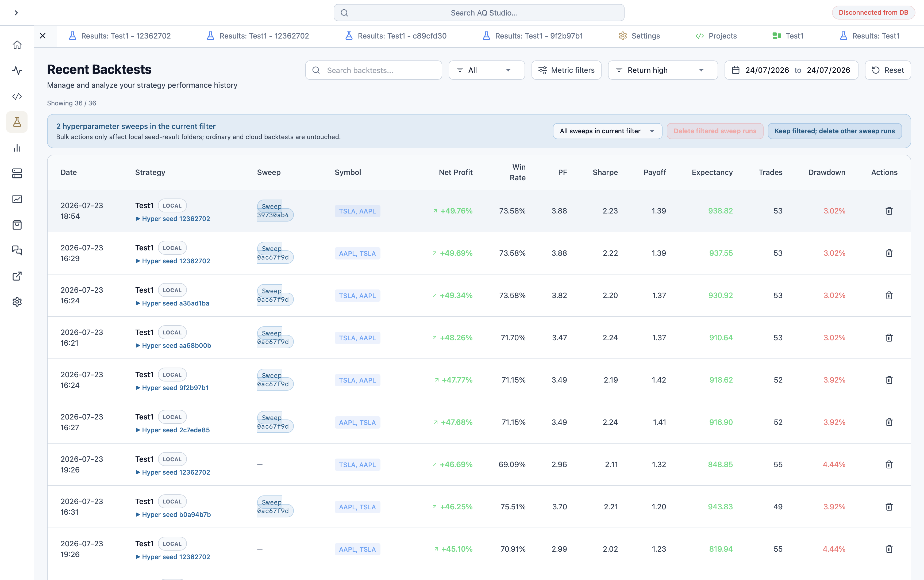Click the 943.83 expectancy value
The height and width of the screenshot is (580, 924).
click(x=720, y=507)
